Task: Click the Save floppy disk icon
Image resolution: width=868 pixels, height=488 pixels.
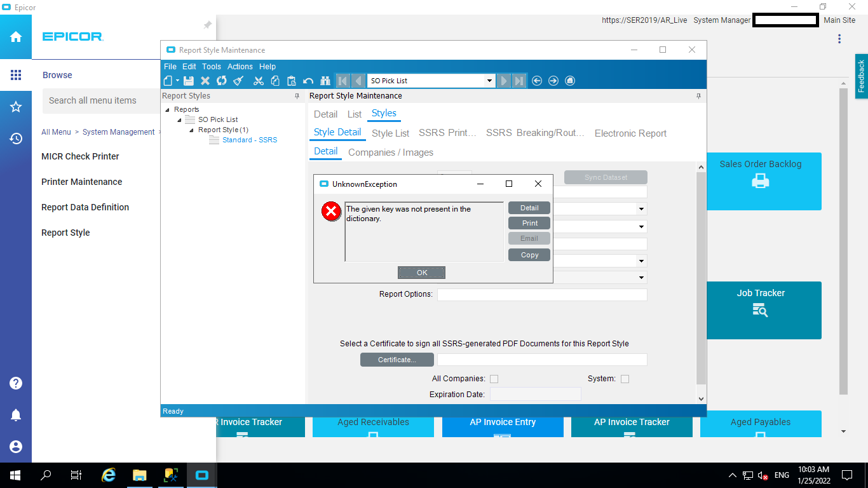Action: click(x=189, y=81)
